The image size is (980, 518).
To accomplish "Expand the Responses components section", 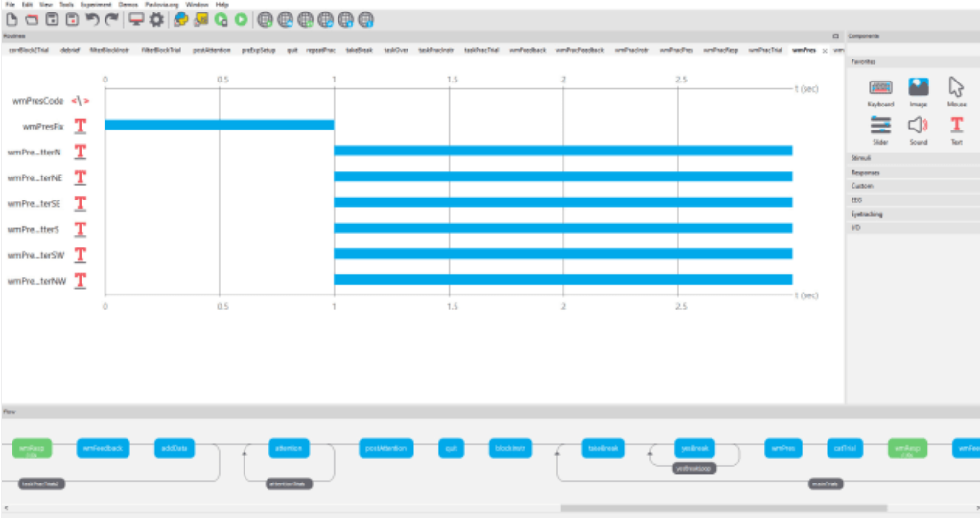I will 911,172.
